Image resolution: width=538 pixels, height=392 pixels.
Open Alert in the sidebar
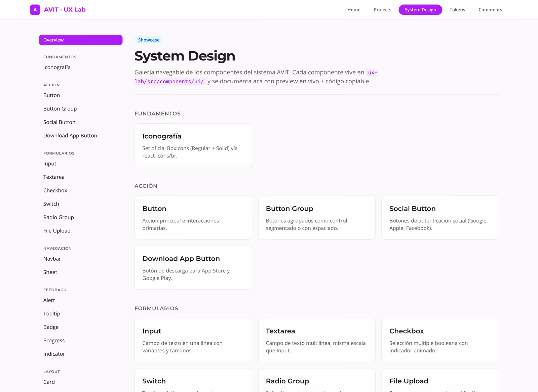tap(81, 300)
